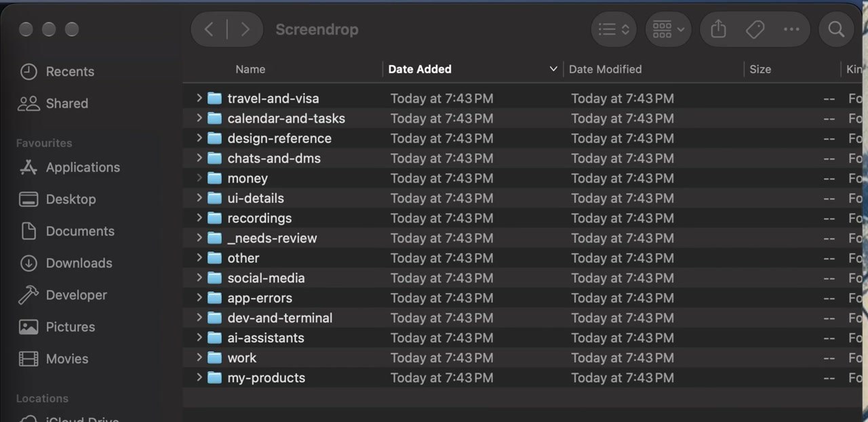Expand the calendar-and-tasks folder disclosure arrow
Viewport: 868px width, 422px height.
click(x=199, y=118)
